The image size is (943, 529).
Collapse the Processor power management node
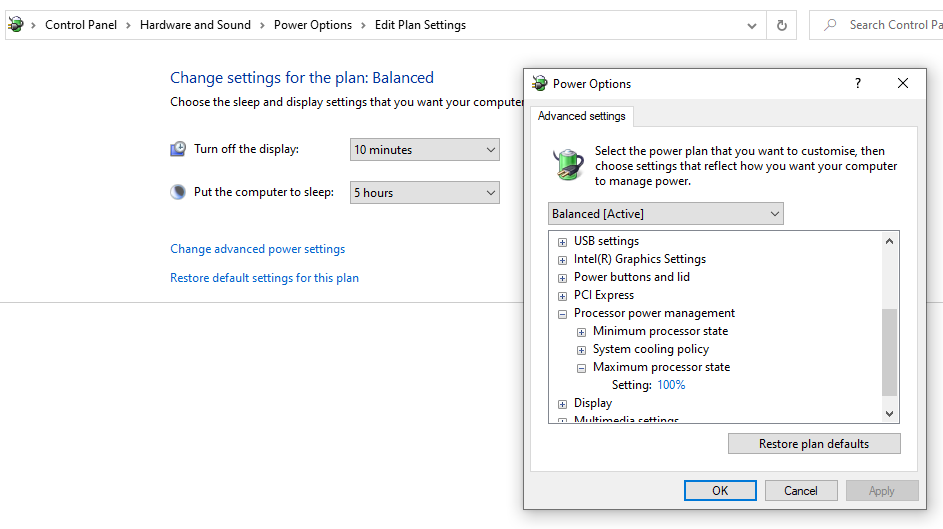pos(562,314)
